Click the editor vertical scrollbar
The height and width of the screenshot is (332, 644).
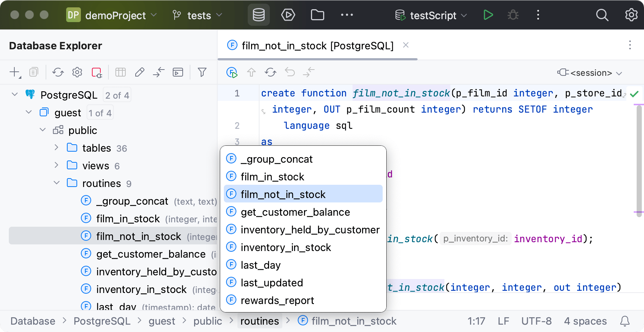click(639, 161)
